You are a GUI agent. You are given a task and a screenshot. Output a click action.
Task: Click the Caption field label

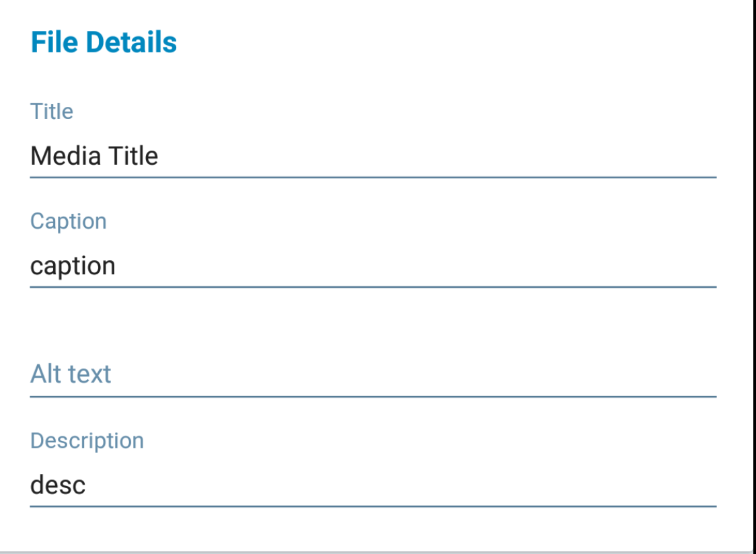pos(68,221)
